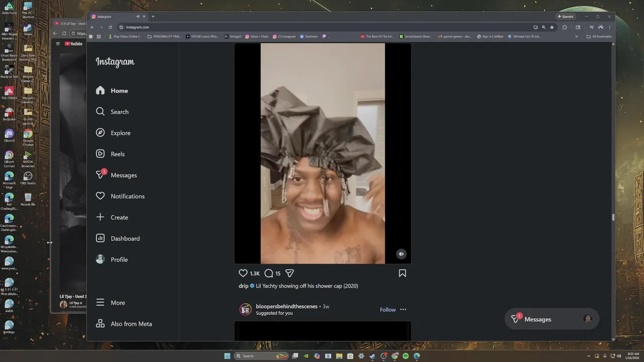
Task: Click the Lil Yachty video
Action: tap(323, 153)
